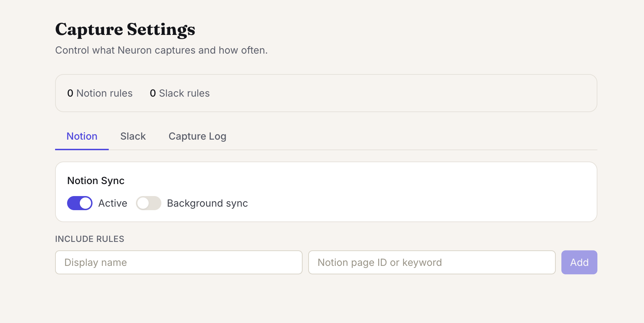Click the 'Capture Settings' title
The image size is (644, 323).
[x=125, y=29]
